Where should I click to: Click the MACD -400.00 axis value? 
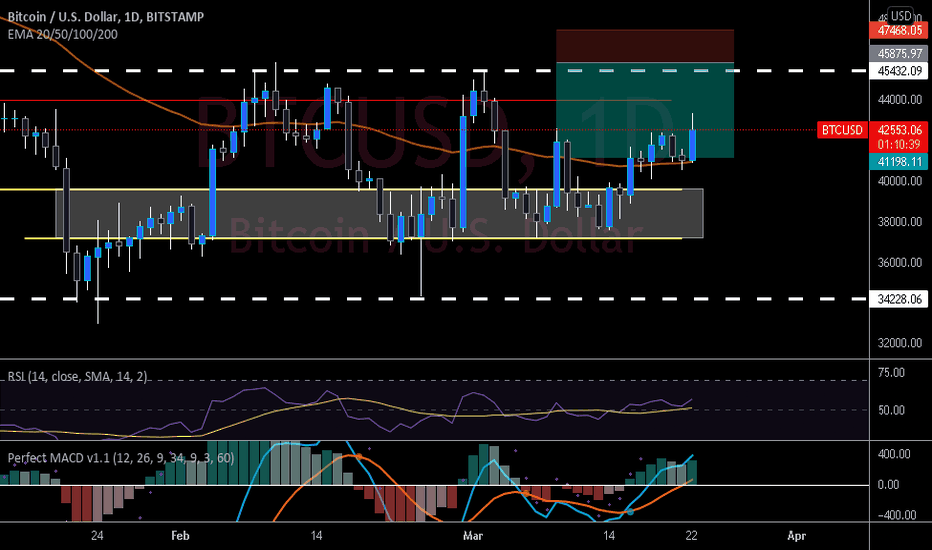895,515
